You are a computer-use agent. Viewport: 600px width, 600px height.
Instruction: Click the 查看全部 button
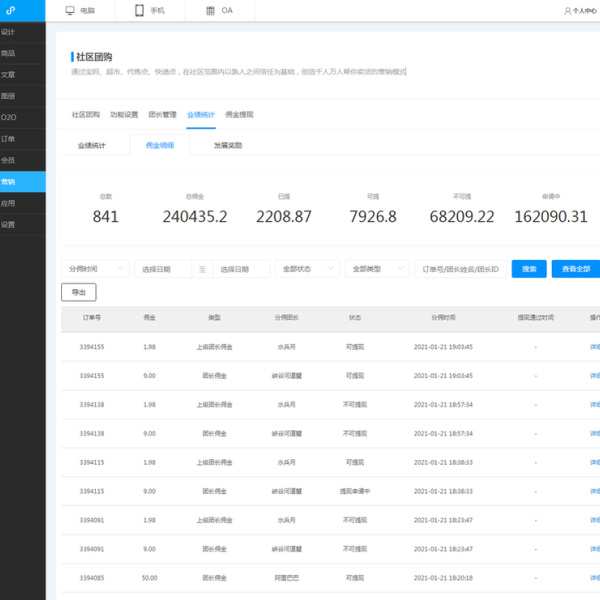pyautogui.click(x=576, y=269)
